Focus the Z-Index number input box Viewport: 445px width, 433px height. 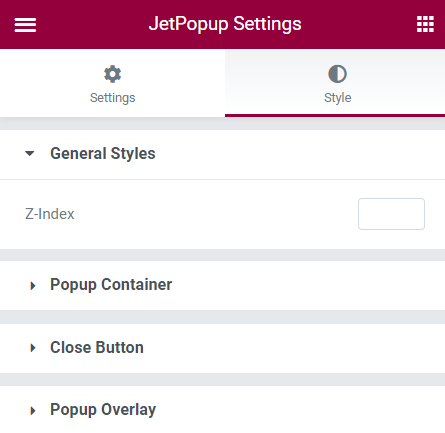point(391,214)
